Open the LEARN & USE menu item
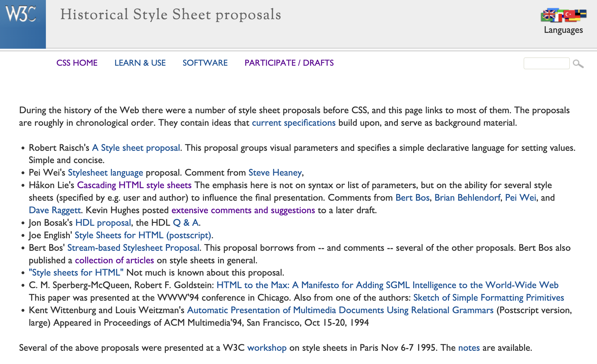 tap(140, 63)
